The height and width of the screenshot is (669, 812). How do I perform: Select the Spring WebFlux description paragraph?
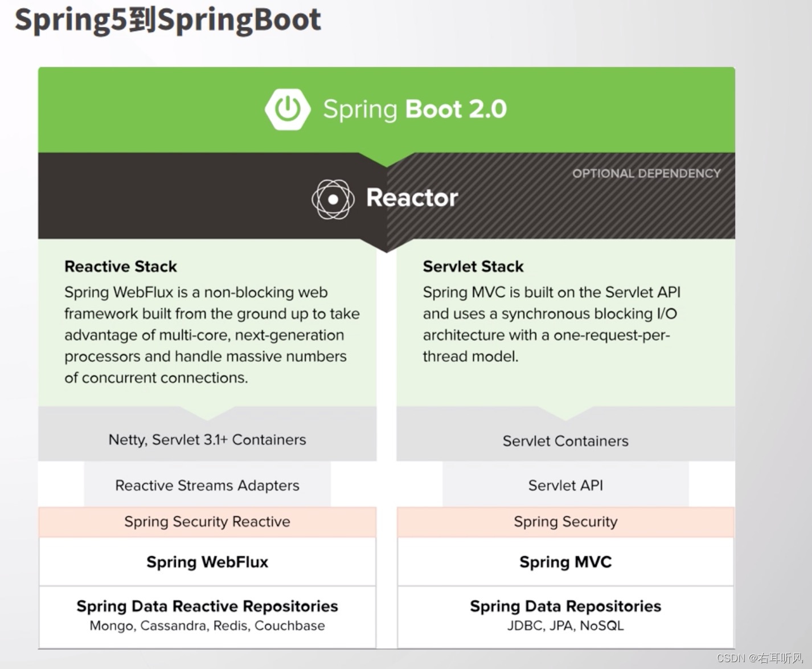coord(212,335)
